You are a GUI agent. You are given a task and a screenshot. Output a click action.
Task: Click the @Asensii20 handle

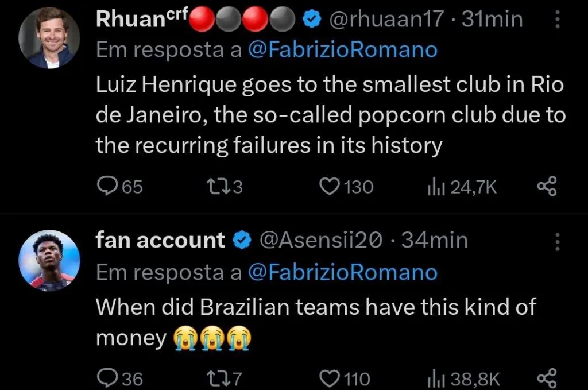click(x=319, y=240)
